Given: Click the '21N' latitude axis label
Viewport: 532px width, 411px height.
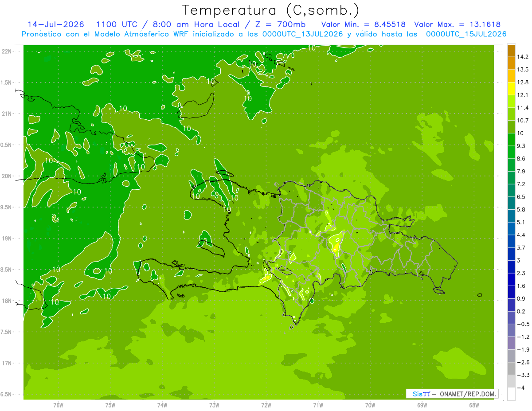Looking at the screenshot, I should click(7, 114).
